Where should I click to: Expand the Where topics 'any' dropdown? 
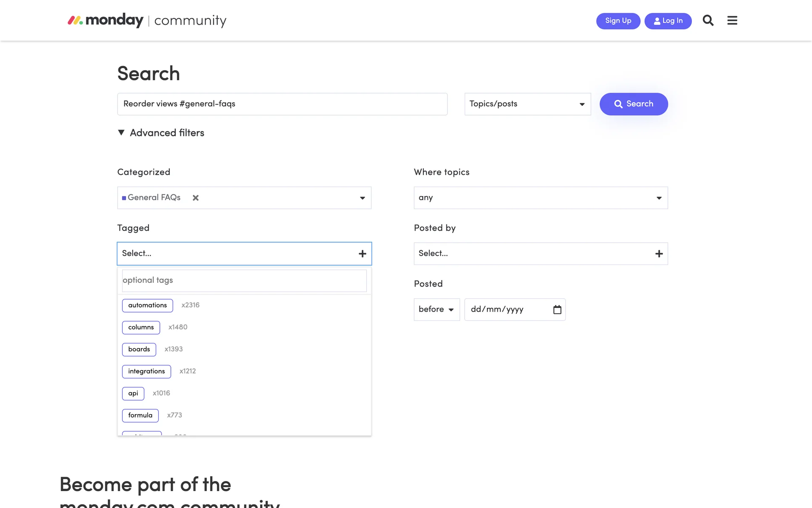(540, 198)
